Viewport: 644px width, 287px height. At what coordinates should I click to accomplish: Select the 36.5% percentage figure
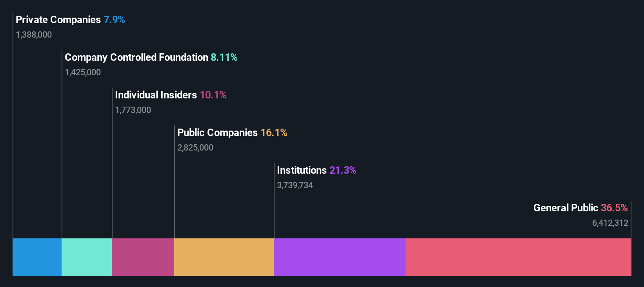(x=614, y=208)
